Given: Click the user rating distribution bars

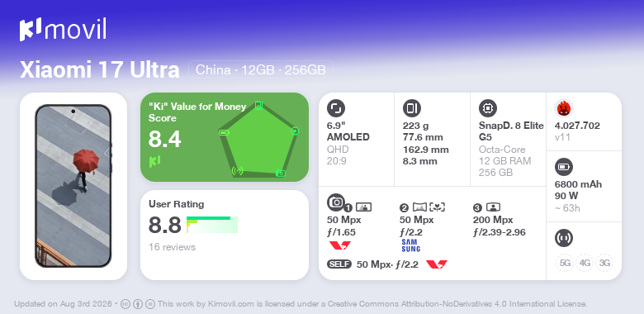Looking at the screenshot, I should 212,225.
